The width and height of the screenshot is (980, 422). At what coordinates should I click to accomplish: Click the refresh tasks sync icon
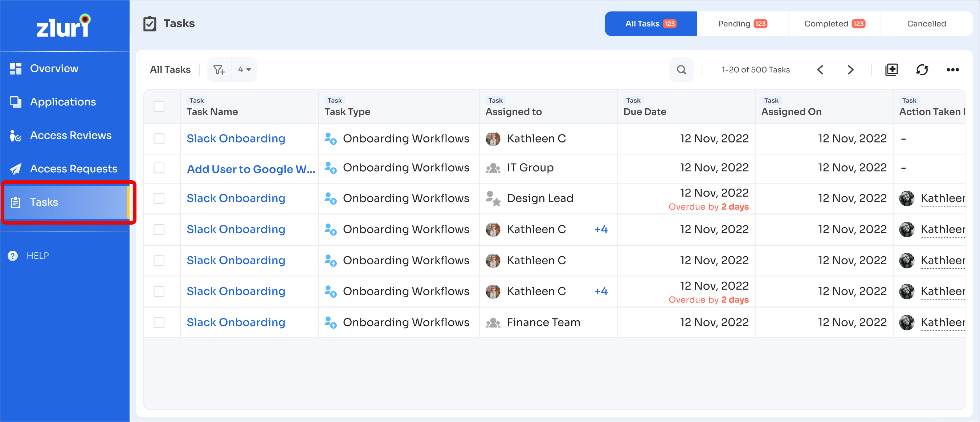click(922, 70)
